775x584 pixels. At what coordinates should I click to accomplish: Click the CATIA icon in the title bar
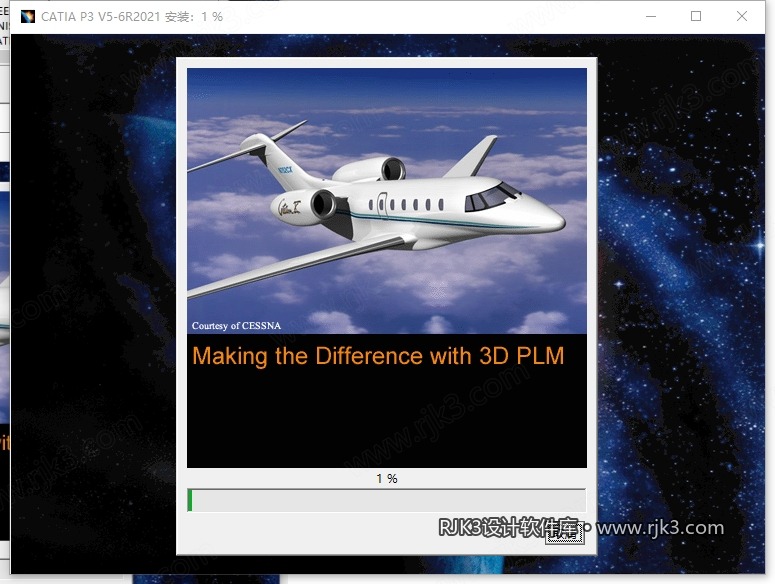pos(28,16)
